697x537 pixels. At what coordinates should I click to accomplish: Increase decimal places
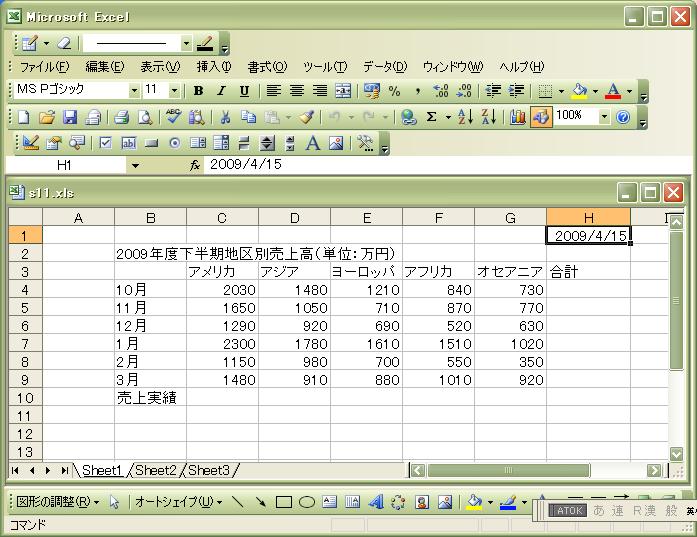tap(441, 91)
